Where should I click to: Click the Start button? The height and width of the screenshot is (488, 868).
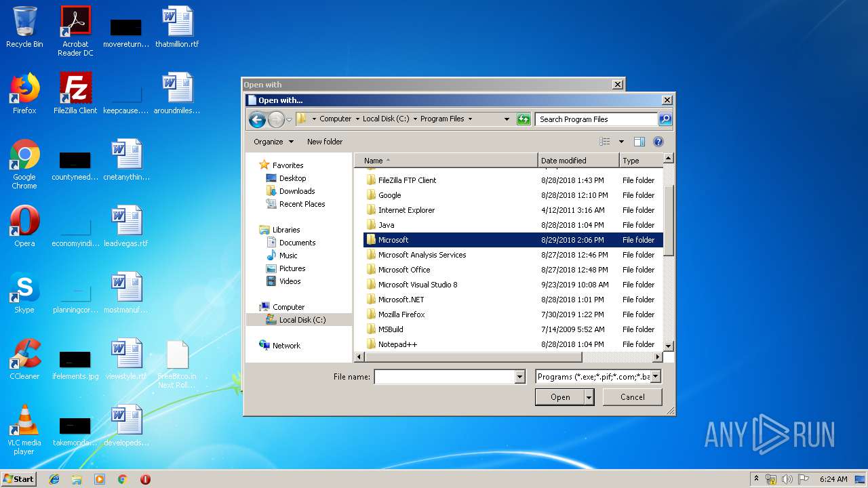pyautogui.click(x=19, y=479)
